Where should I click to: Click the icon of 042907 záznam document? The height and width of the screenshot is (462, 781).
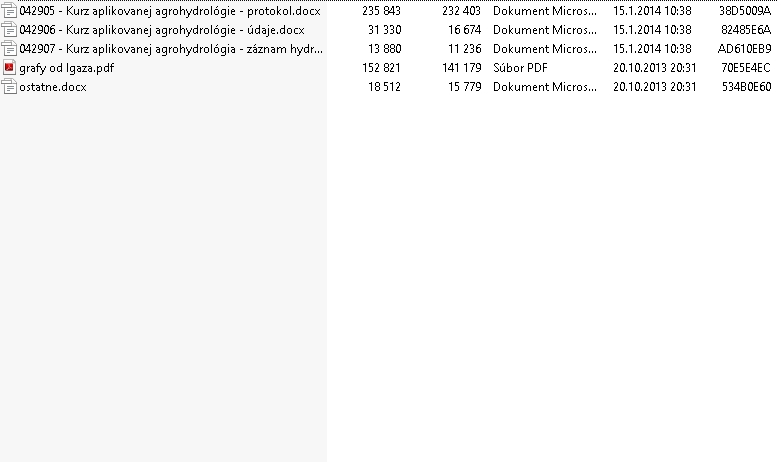10,49
